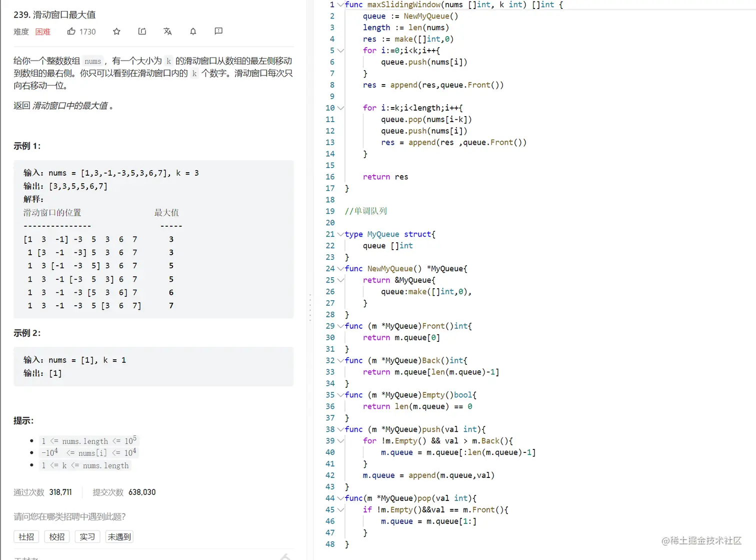Click the code line m.queue = m.queue[1:]
The width and height of the screenshot is (756, 560).
point(428,521)
